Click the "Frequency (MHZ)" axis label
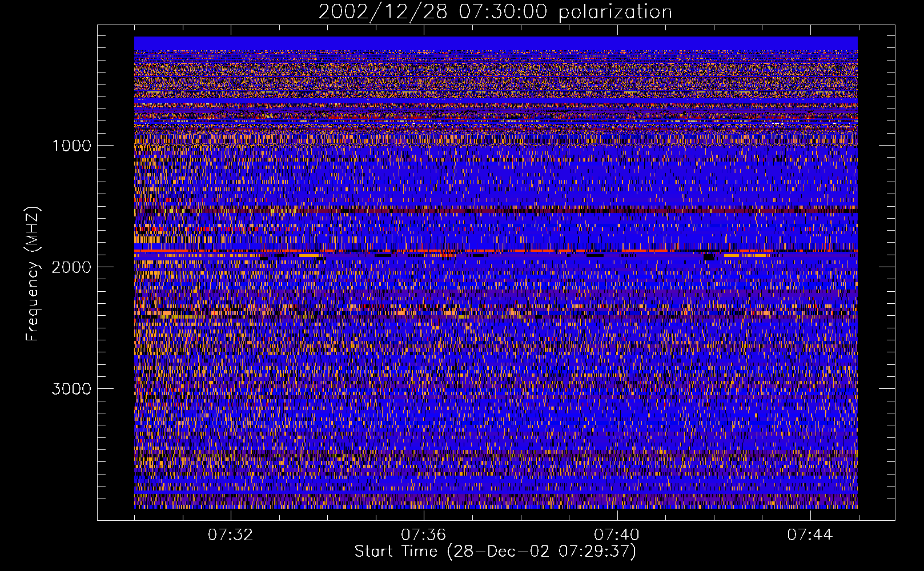The image size is (924, 571). (33, 274)
